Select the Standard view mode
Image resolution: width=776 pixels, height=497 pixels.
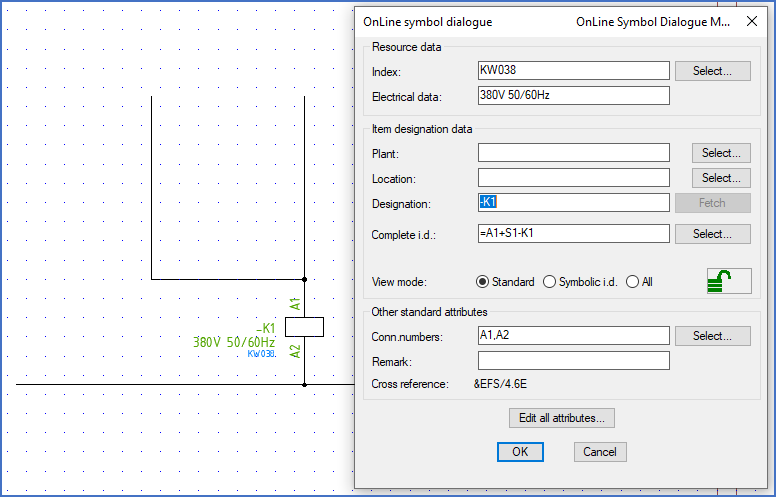point(483,282)
